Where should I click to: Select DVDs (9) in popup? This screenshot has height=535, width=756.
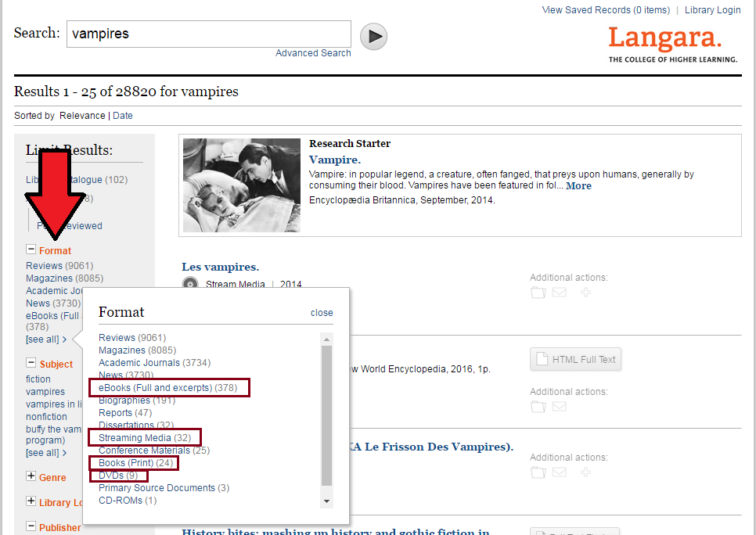[x=118, y=476]
